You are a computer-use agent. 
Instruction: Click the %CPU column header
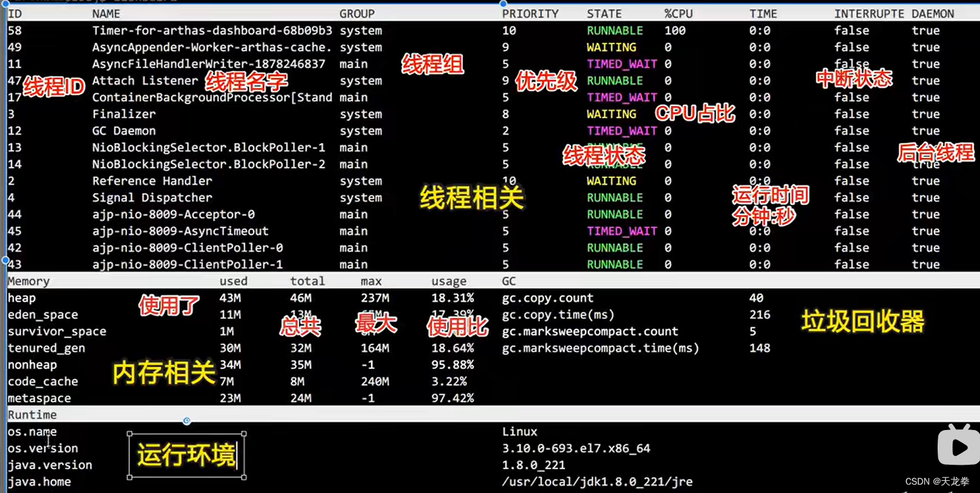(x=678, y=13)
